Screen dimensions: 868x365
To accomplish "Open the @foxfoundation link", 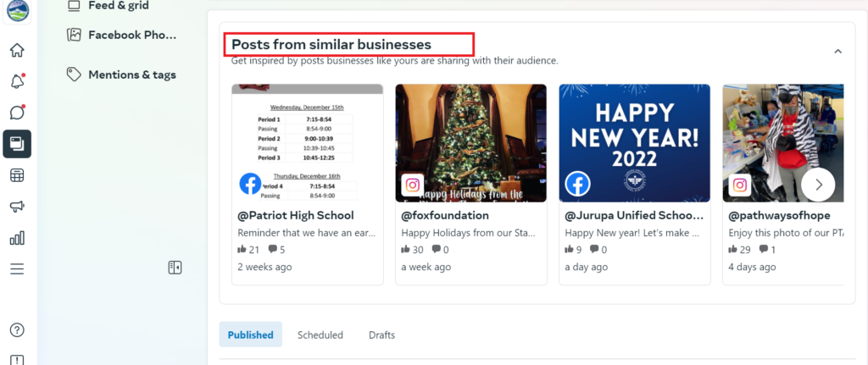I will [445, 215].
